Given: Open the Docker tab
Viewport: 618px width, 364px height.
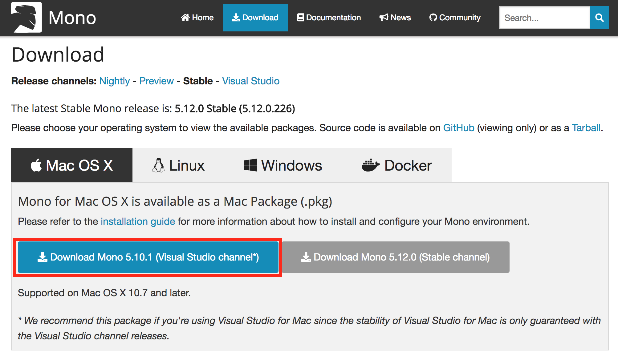Looking at the screenshot, I should [x=396, y=165].
